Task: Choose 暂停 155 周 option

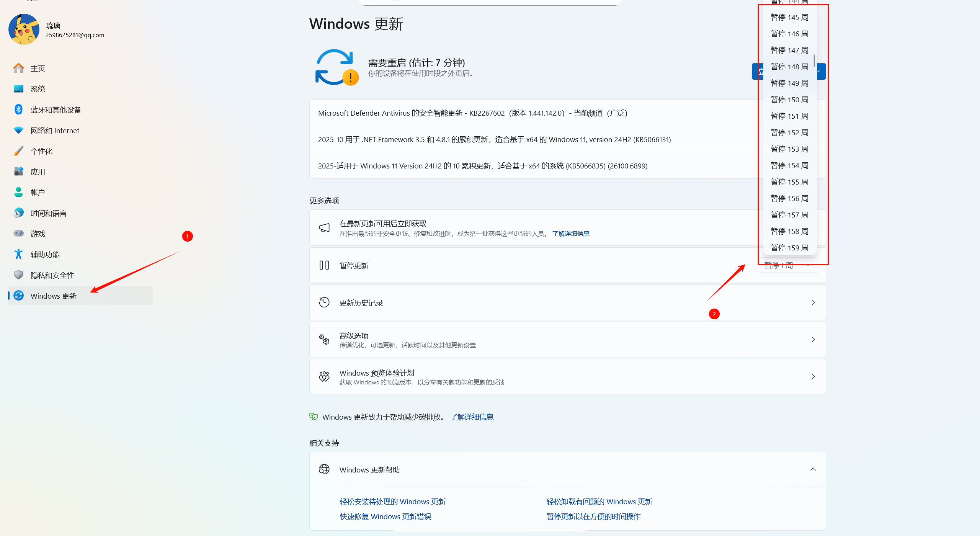Action: click(x=789, y=182)
